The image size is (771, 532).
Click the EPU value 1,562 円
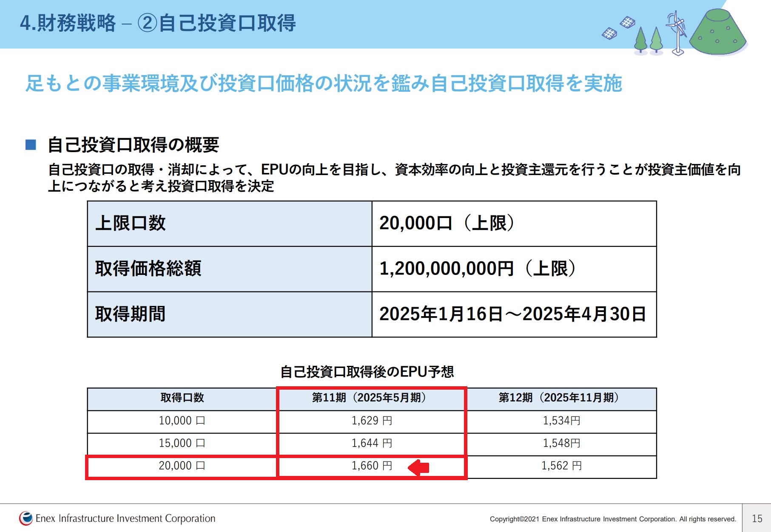561,466
